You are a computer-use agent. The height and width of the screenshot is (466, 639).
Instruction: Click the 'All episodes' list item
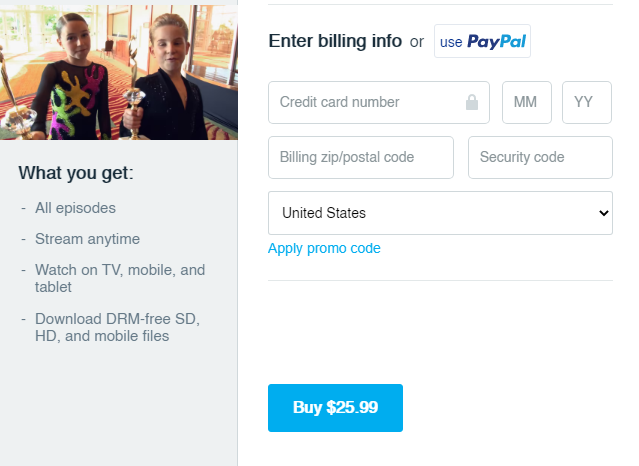pyautogui.click(x=75, y=208)
